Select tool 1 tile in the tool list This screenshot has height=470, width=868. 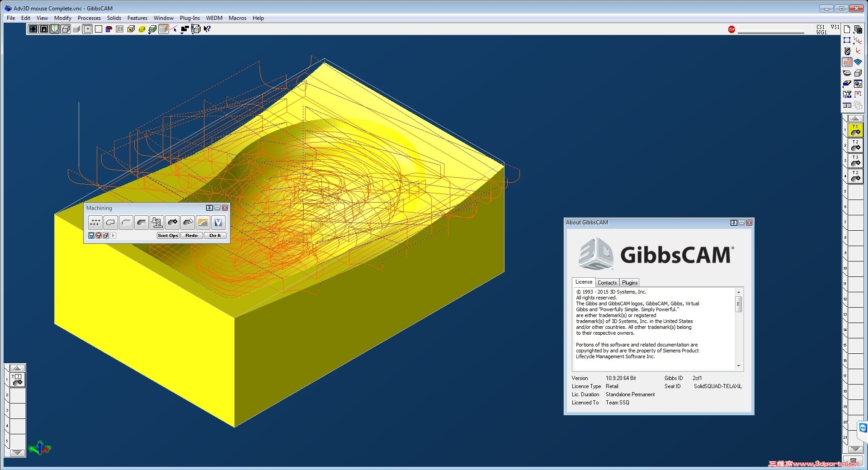(17, 380)
